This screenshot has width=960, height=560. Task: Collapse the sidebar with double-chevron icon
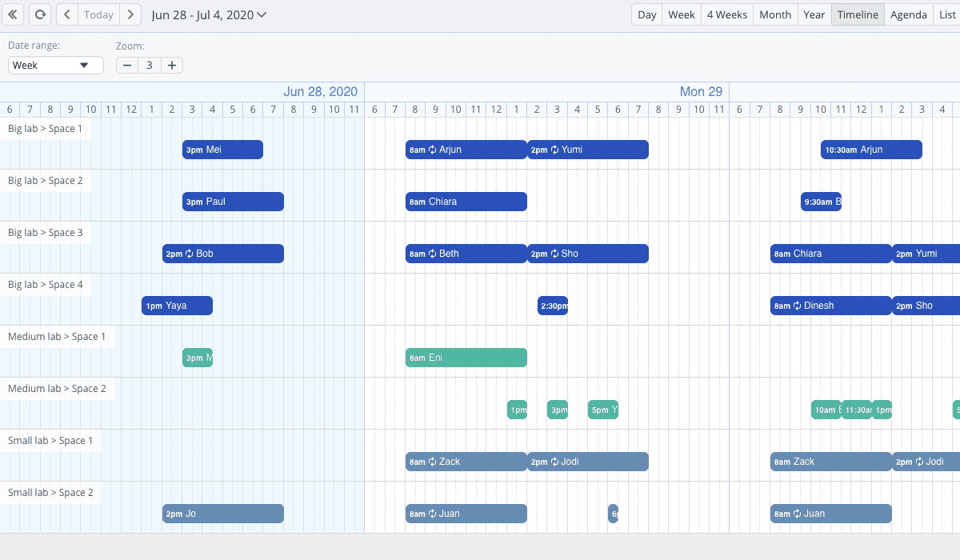[12, 14]
